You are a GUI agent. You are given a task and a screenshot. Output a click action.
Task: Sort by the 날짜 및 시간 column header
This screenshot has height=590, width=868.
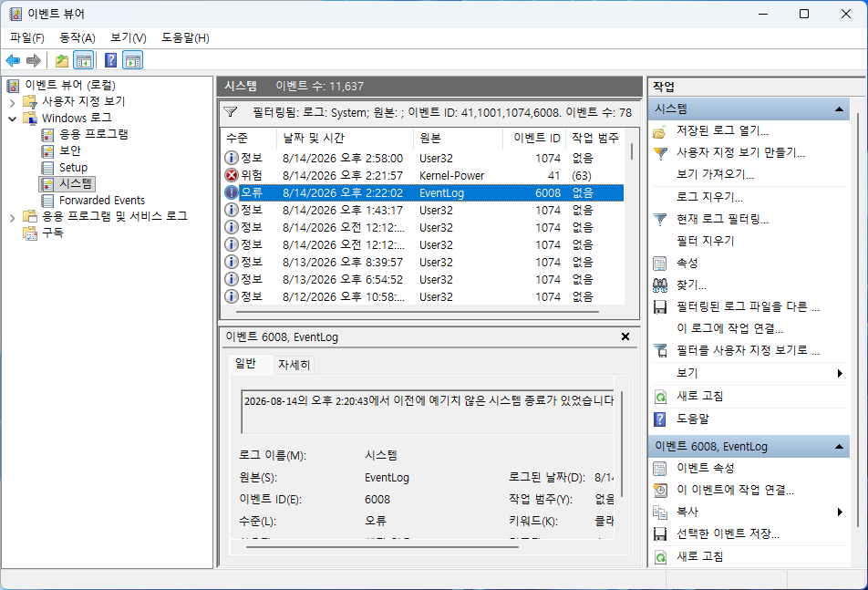point(345,138)
